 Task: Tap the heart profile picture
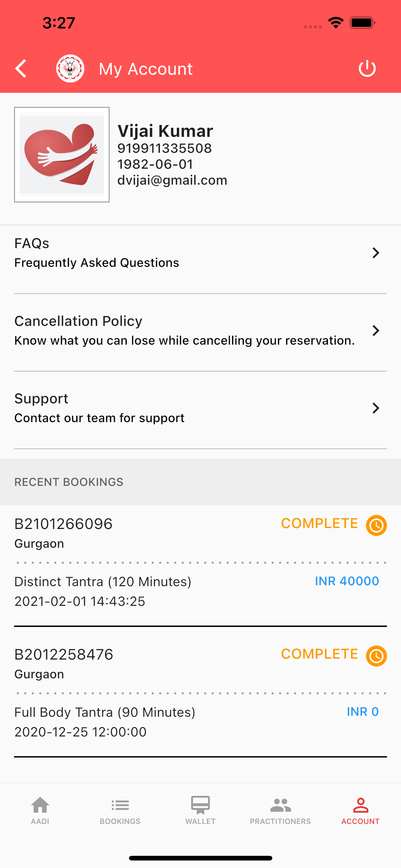(62, 155)
